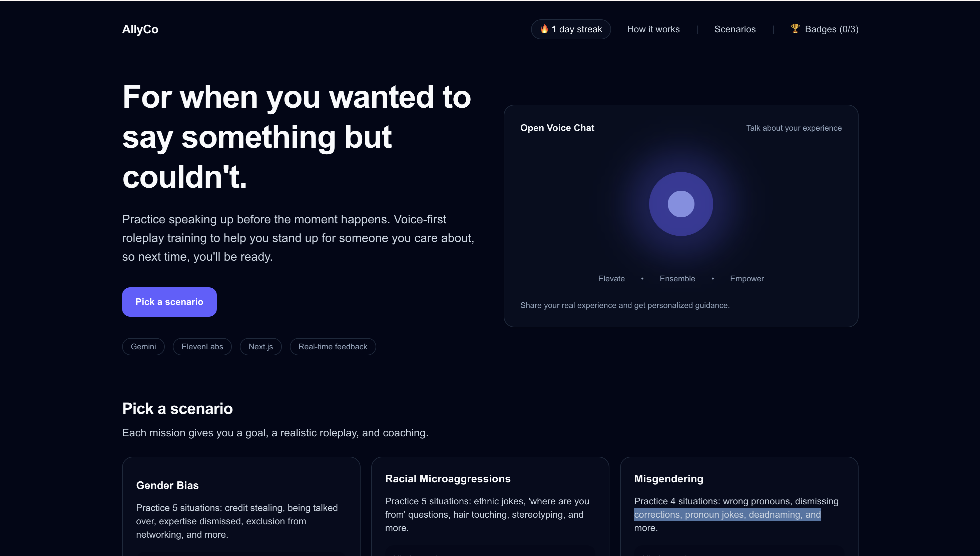Click the trophy Badges icon
Viewport: 980px width, 556px height.
(x=795, y=29)
